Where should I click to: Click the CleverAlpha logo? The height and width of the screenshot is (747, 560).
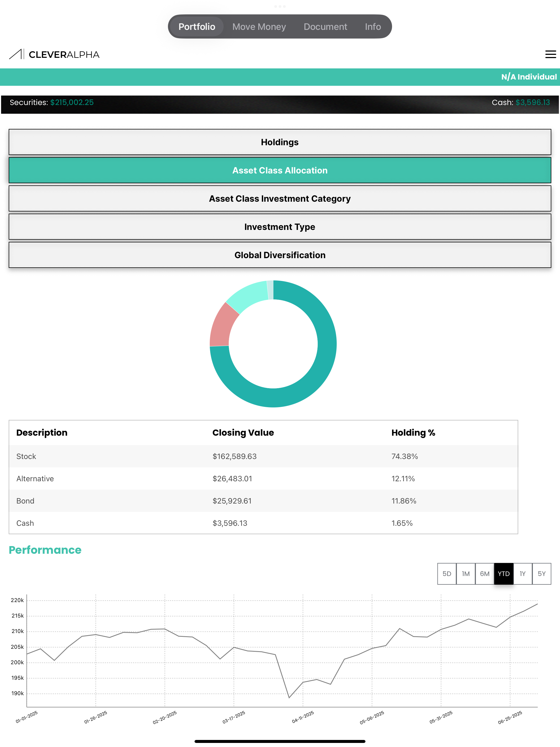click(54, 54)
